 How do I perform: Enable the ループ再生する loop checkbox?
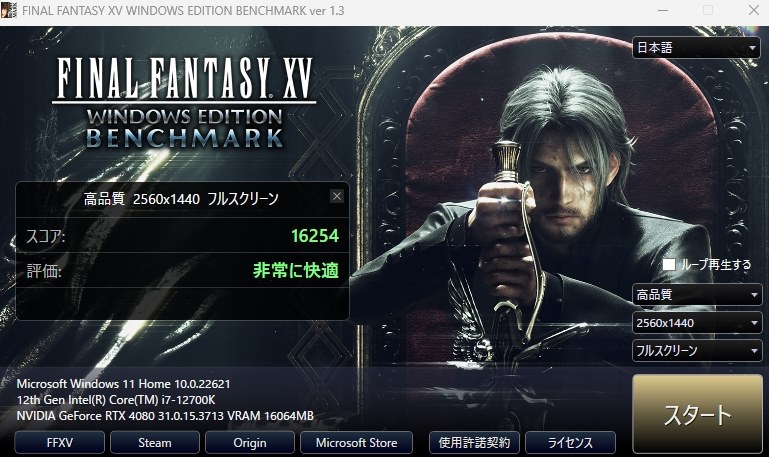click(x=669, y=265)
